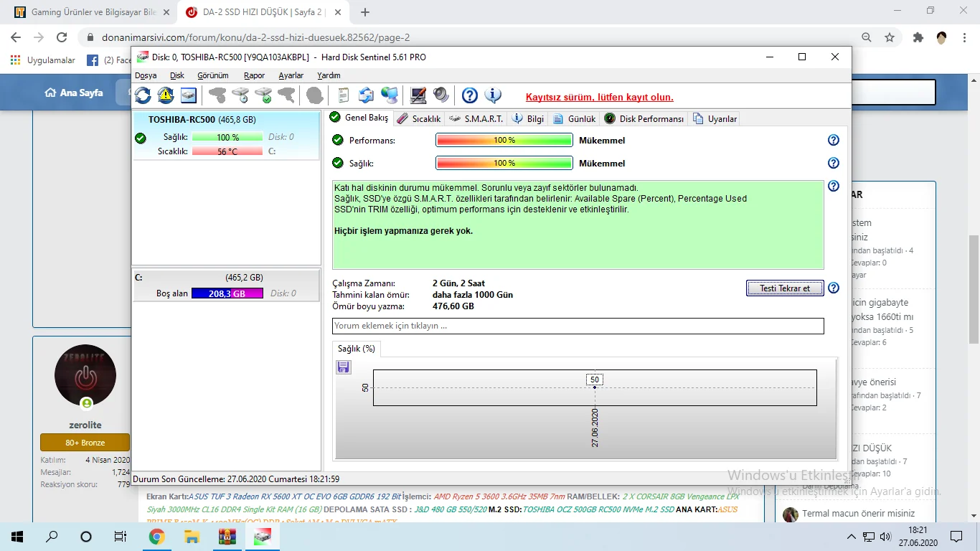
Task: Click help icon beside the green status text
Action: tap(834, 187)
